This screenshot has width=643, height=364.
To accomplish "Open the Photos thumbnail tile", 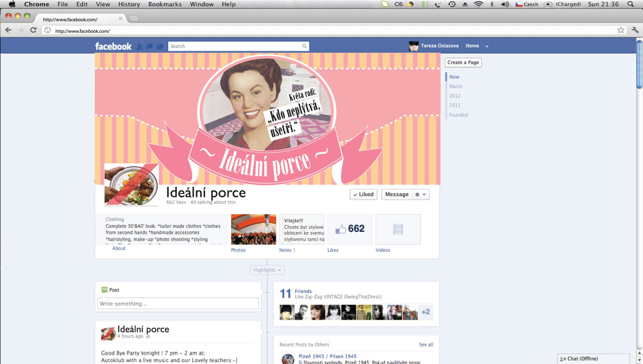I will 253,229.
